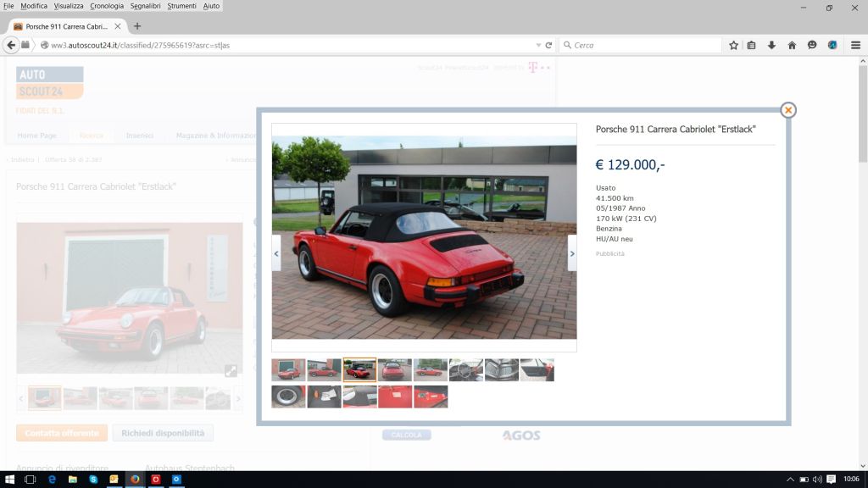
Task: Open the Segnalibri menu
Action: (x=146, y=6)
